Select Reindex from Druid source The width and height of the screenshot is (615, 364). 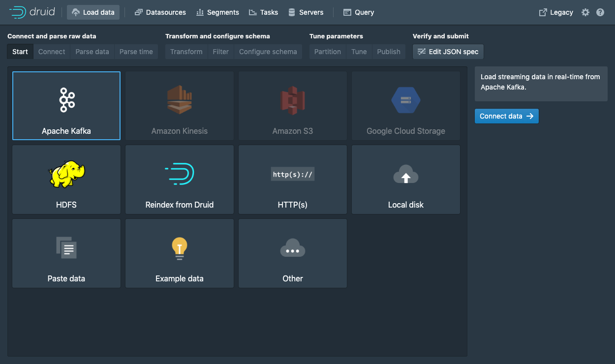(180, 180)
